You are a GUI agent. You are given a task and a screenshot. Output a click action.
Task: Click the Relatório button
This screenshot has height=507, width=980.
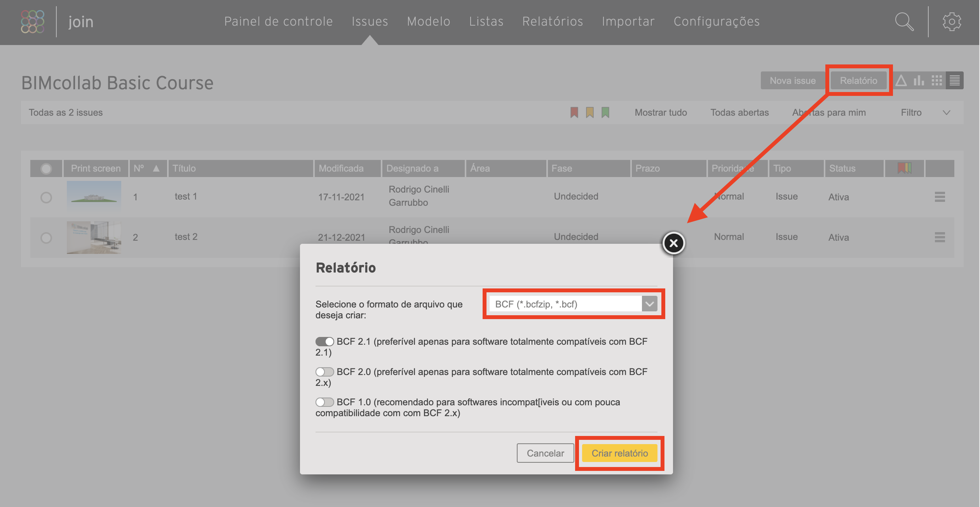859,80
